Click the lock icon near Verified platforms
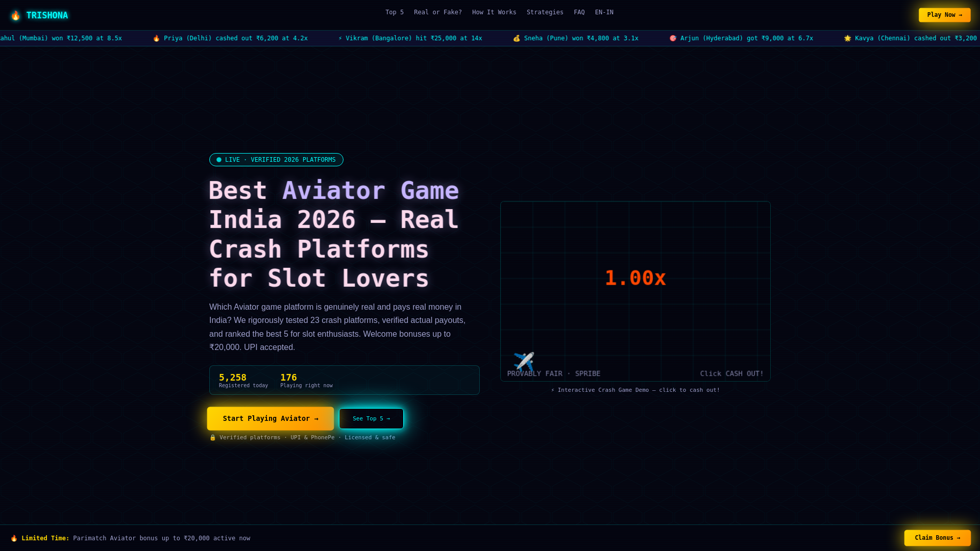Image resolution: width=980 pixels, height=551 pixels. click(x=213, y=437)
